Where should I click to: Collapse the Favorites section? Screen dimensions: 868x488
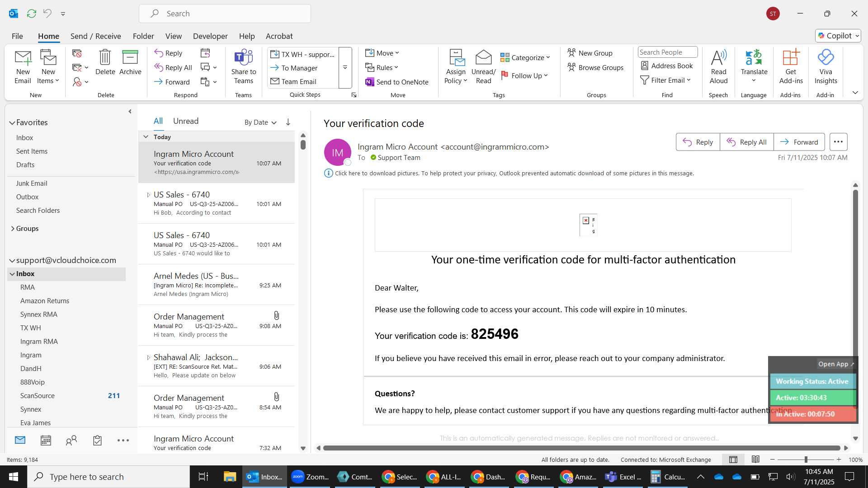[12, 122]
